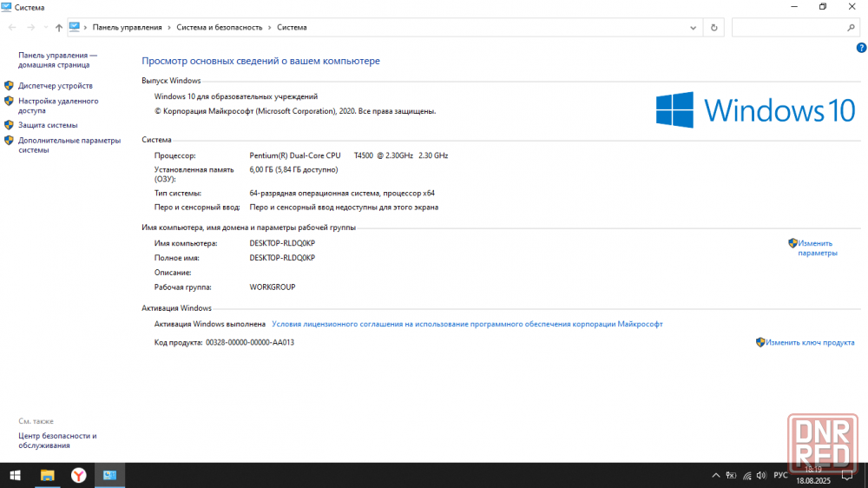Open Диспетчер устройств link
The height and width of the screenshot is (488, 868).
pyautogui.click(x=56, y=86)
